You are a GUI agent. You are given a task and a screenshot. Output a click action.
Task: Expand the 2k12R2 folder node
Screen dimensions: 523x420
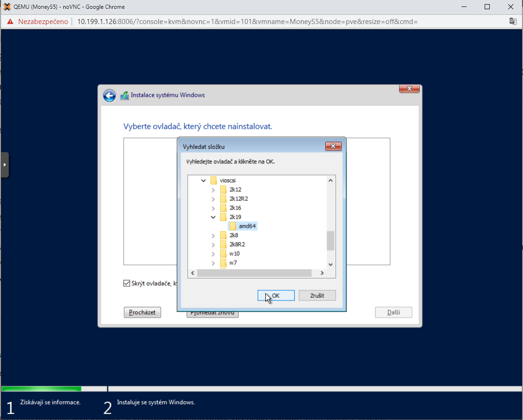213,199
